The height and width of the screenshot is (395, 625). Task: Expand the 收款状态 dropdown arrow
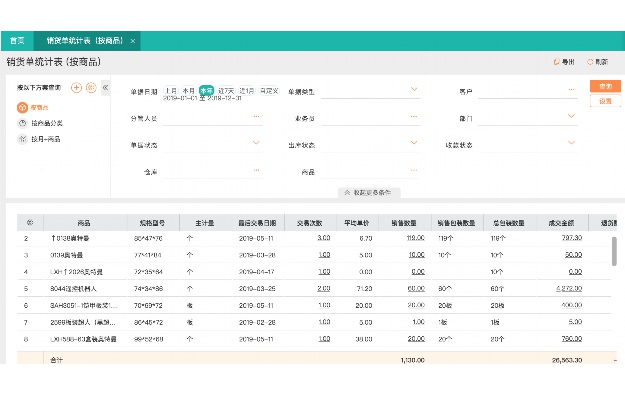pyautogui.click(x=571, y=143)
